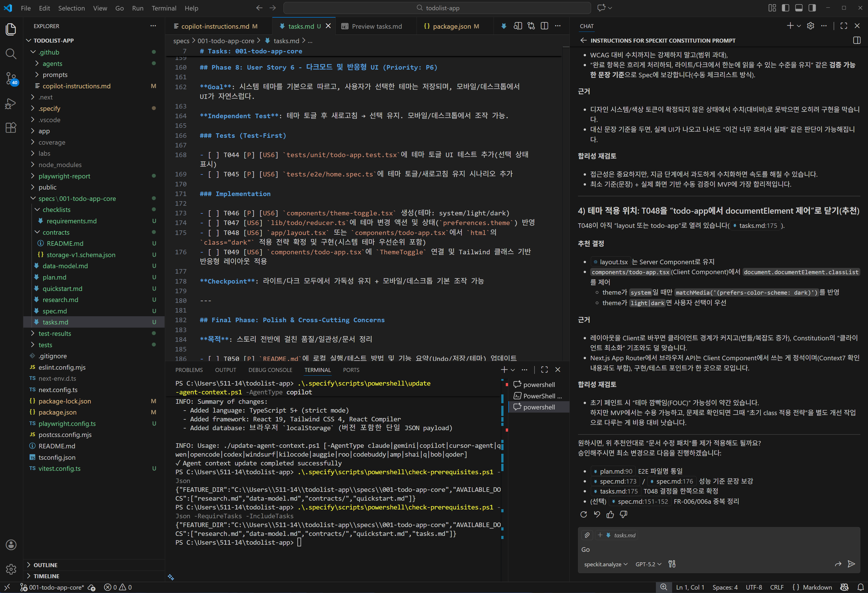The height and width of the screenshot is (593, 868).
Task: Click the Markdown language mode in status bar
Action: pos(817,587)
